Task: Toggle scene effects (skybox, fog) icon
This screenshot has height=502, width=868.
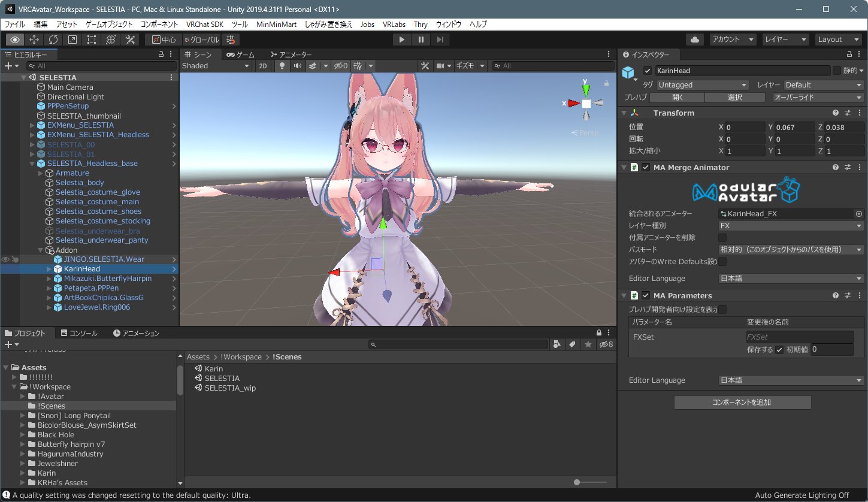Action: (312, 66)
